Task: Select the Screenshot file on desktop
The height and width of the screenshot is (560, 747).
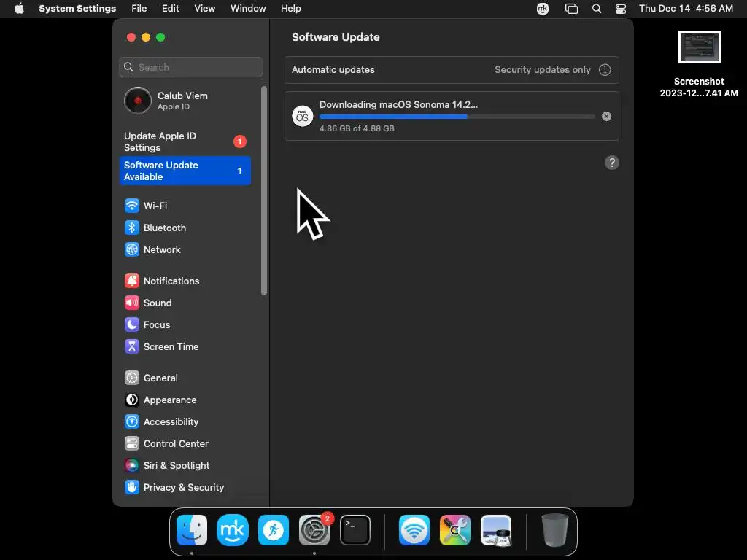Action: (x=699, y=64)
